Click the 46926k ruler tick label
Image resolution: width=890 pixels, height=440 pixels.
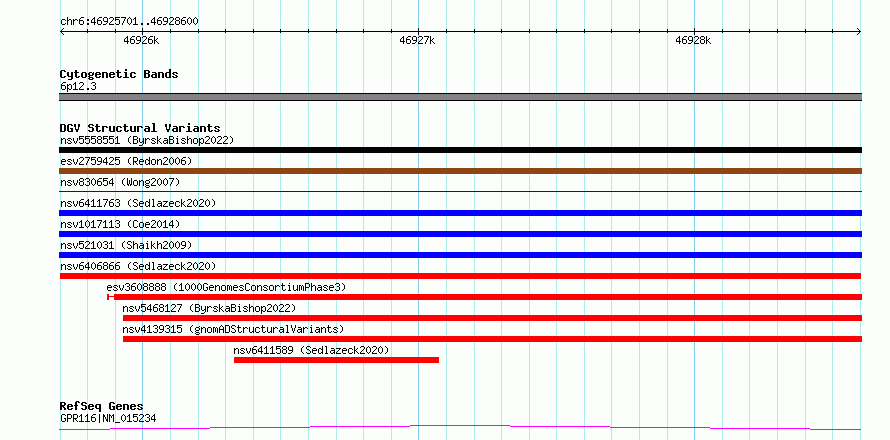tap(141, 40)
